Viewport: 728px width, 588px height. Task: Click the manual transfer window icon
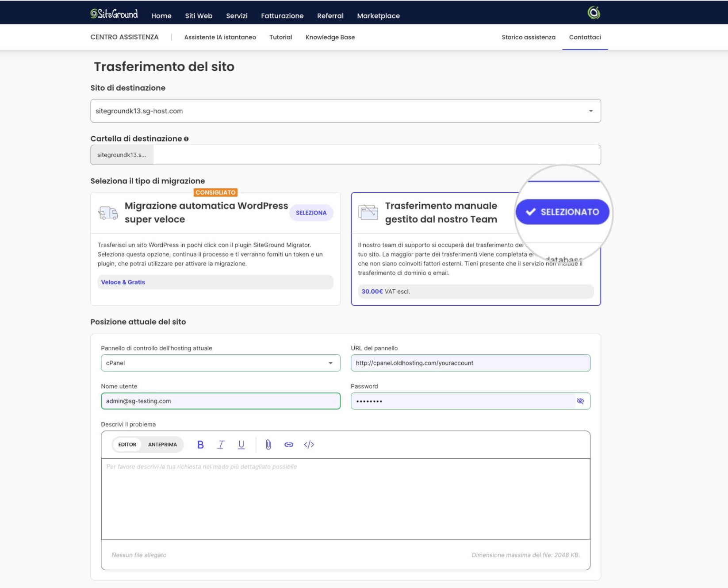coord(368,212)
